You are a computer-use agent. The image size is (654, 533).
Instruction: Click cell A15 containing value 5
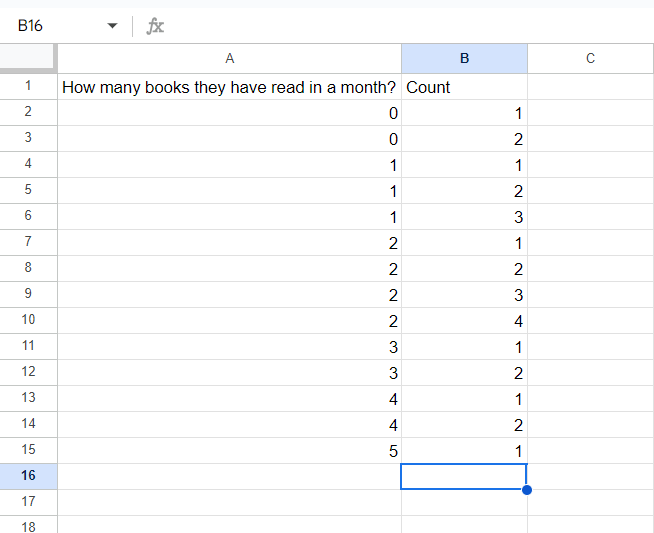click(x=229, y=451)
